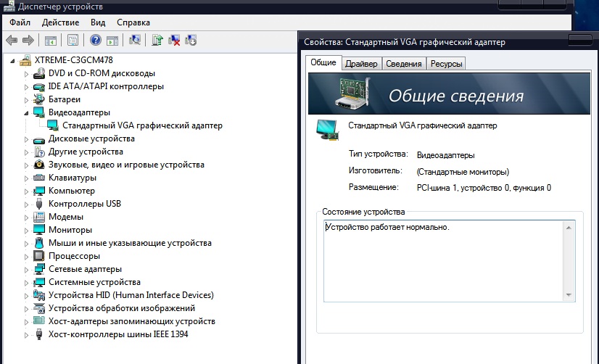Screen dimensions: 599x364
Task: Click the (Стандартные мониторы) manufacturer value
Action: click(x=463, y=172)
